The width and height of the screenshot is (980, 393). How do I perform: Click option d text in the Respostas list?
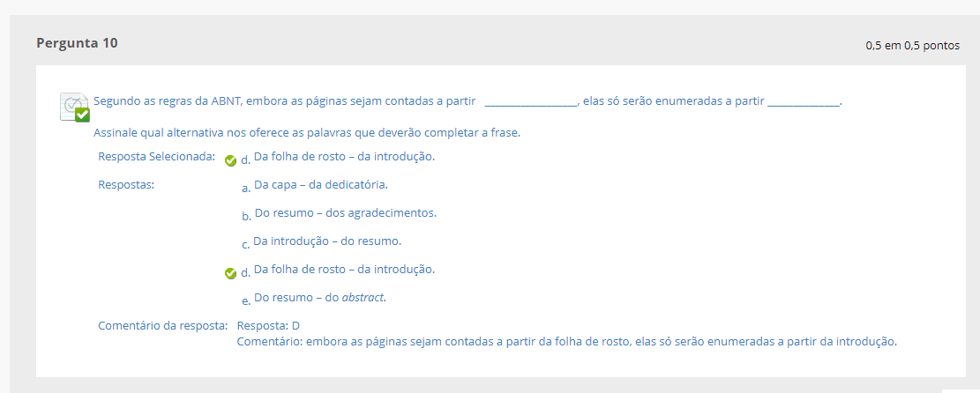tap(344, 269)
